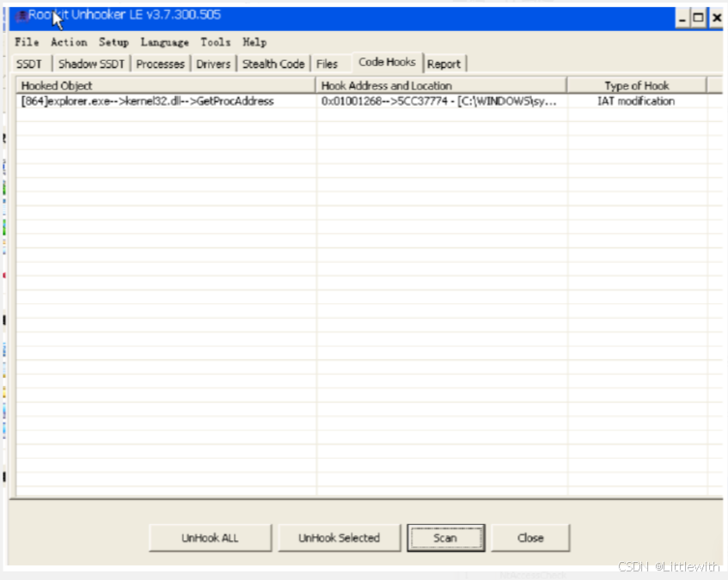Click the Close button at bottom
The width and height of the screenshot is (728, 580).
click(x=530, y=538)
